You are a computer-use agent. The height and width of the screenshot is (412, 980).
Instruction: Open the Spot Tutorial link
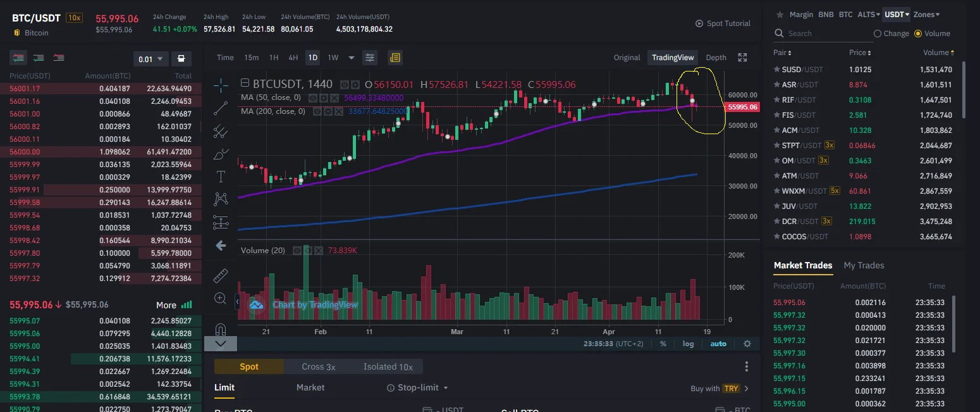(723, 23)
